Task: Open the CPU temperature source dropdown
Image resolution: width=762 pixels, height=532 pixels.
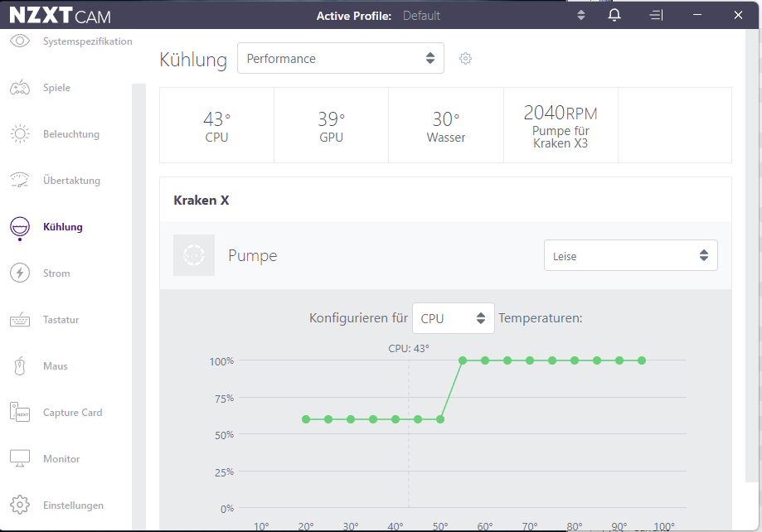Action: click(454, 318)
